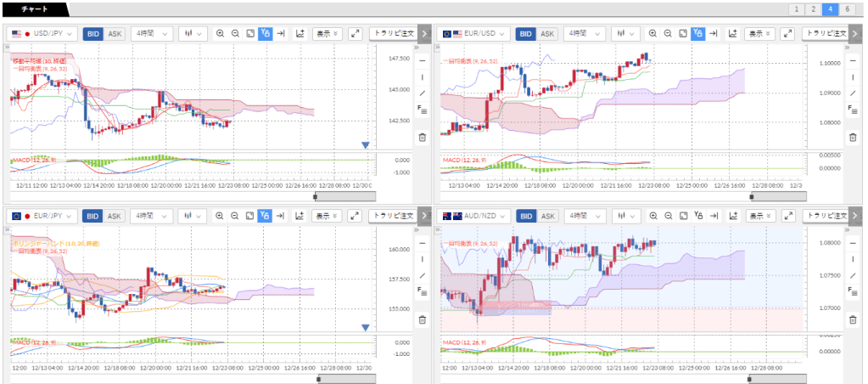Viewport: 868px width, 384px height.
Task: Zoom out on the EUR/USD chart
Action: tap(668, 34)
